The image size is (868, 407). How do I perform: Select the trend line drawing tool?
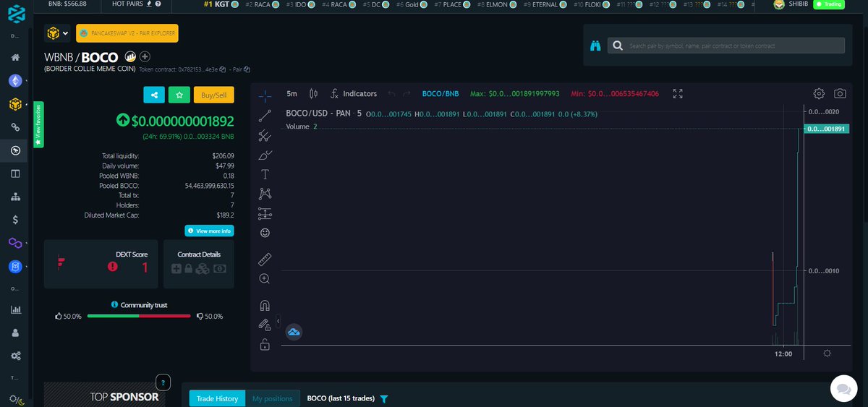click(x=265, y=114)
